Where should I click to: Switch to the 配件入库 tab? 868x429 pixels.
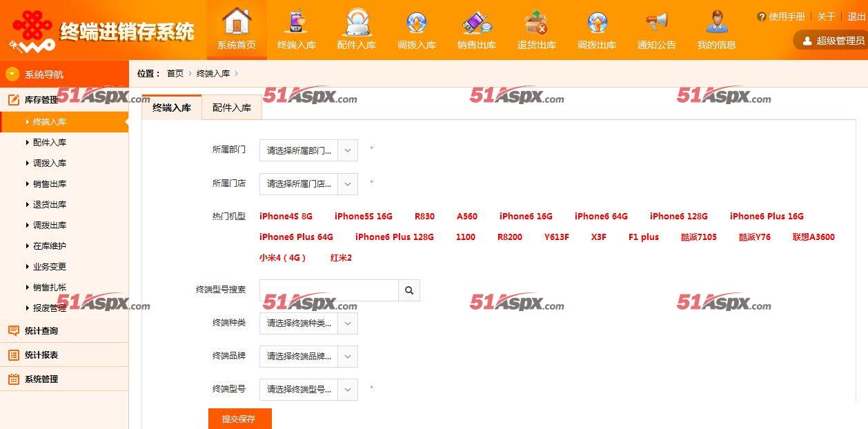point(232,108)
